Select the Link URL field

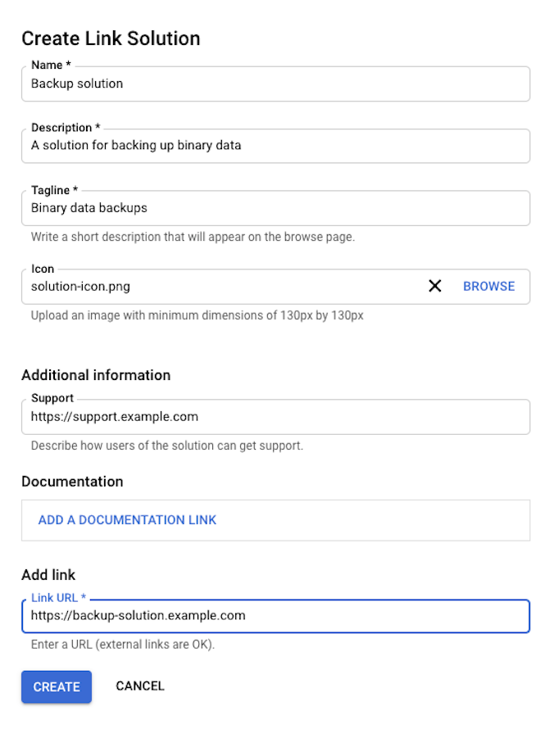click(275, 616)
